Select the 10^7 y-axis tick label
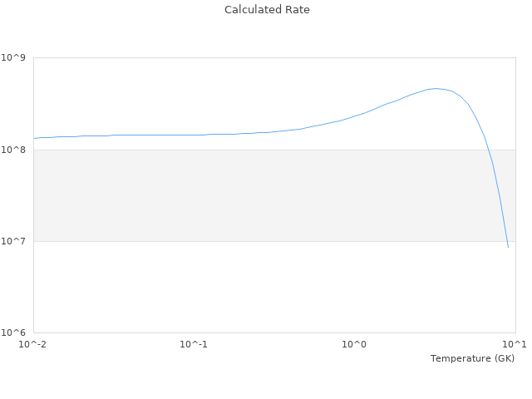532x399 pixels. coord(14,241)
